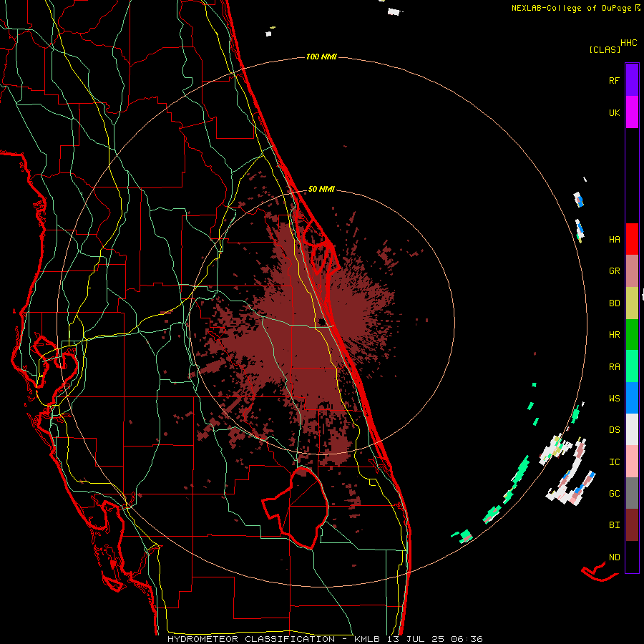Click the 50 NMI range ring label
The width and height of the screenshot is (644, 644).
(x=321, y=190)
